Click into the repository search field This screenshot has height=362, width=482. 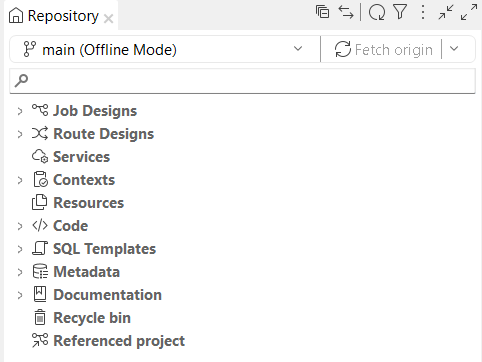tap(242, 81)
